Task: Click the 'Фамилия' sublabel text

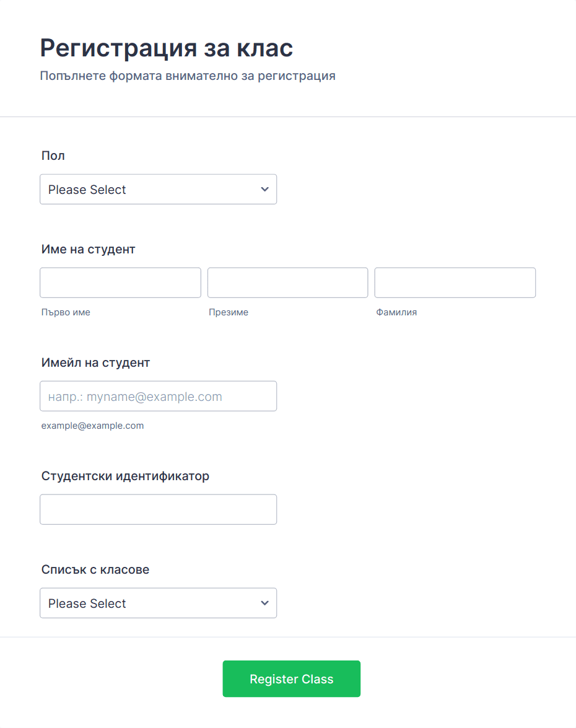Action: [x=396, y=312]
